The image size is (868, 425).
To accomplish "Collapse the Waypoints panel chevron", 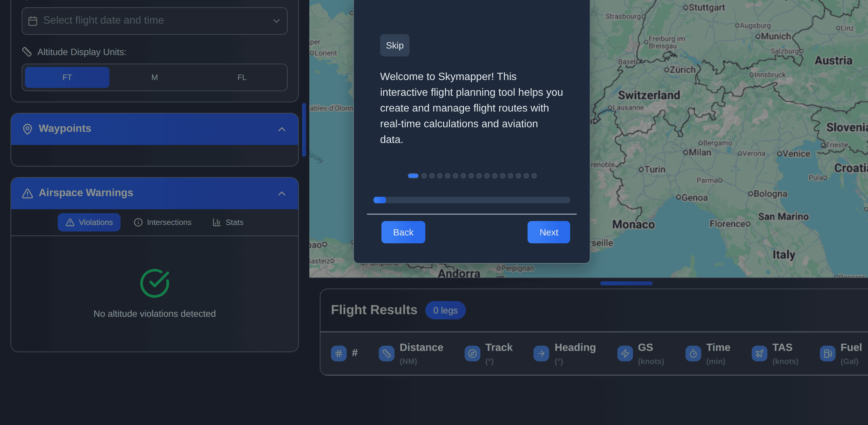I will (x=282, y=129).
